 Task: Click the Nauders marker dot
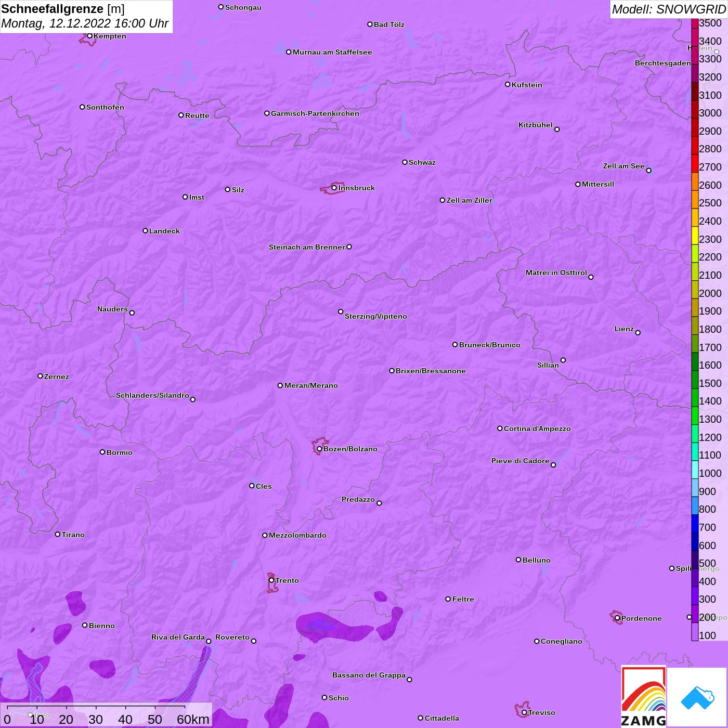click(132, 313)
